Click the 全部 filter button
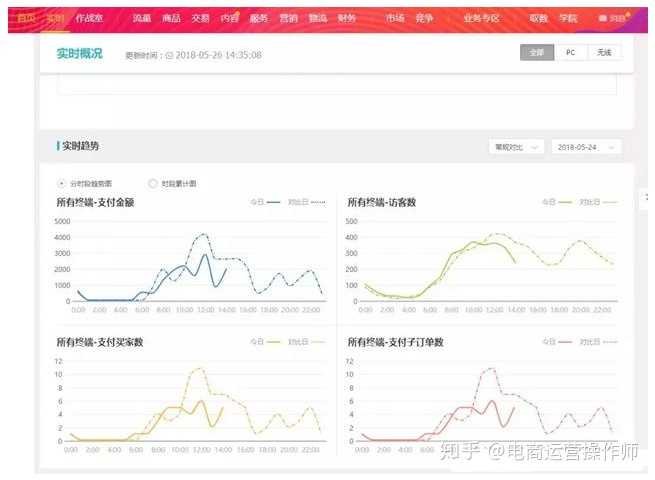The image size is (655, 480). click(536, 52)
